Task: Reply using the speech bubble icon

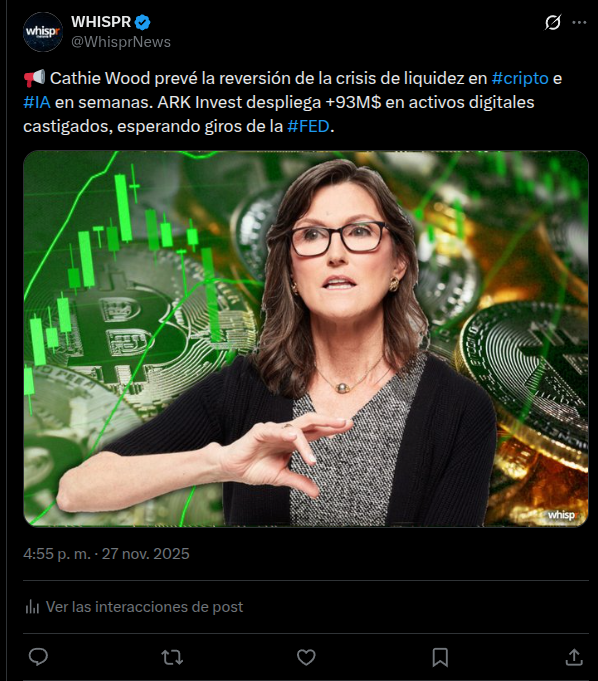Action: (38, 657)
